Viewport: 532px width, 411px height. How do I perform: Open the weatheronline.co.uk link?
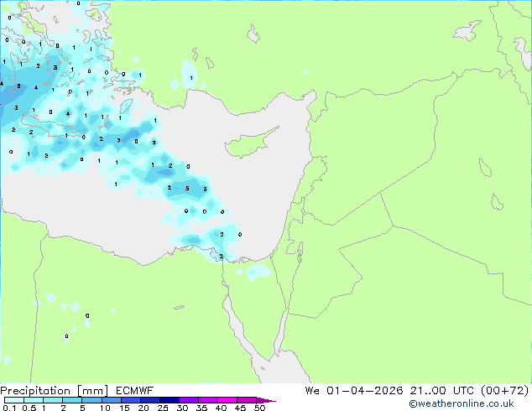tap(462, 403)
